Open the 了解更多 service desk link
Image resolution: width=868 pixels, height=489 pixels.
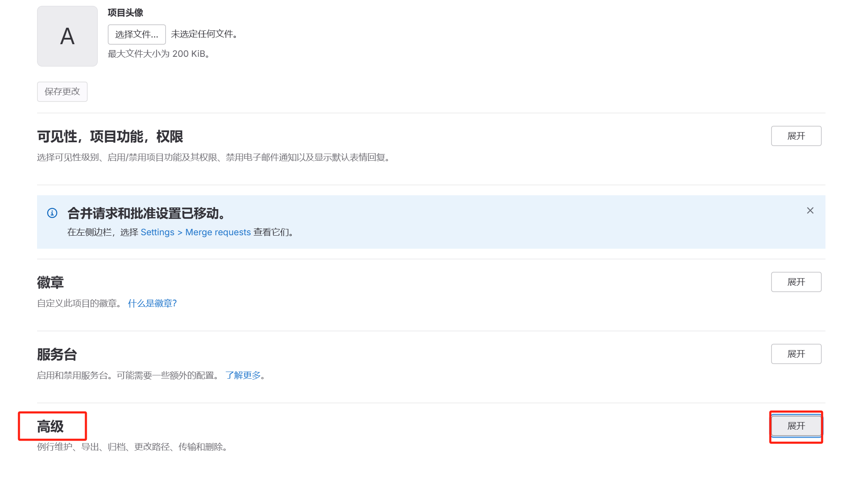tap(243, 375)
